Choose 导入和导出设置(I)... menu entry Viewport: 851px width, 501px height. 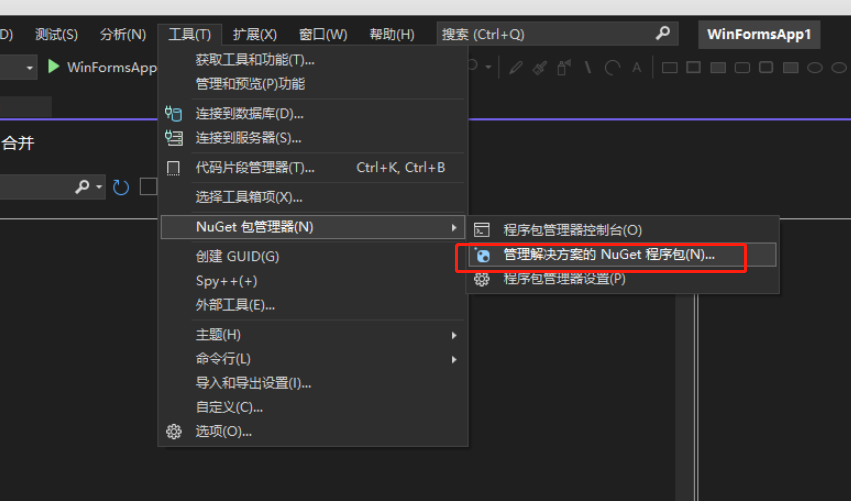tap(313, 383)
